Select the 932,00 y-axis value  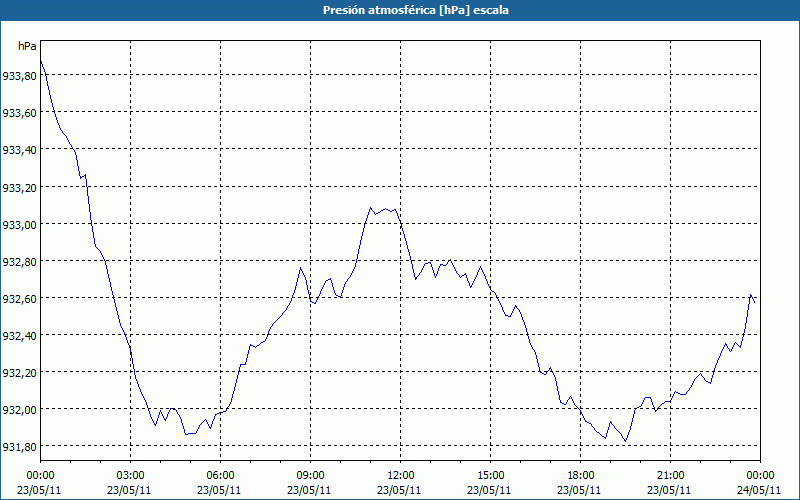[x=19, y=410]
